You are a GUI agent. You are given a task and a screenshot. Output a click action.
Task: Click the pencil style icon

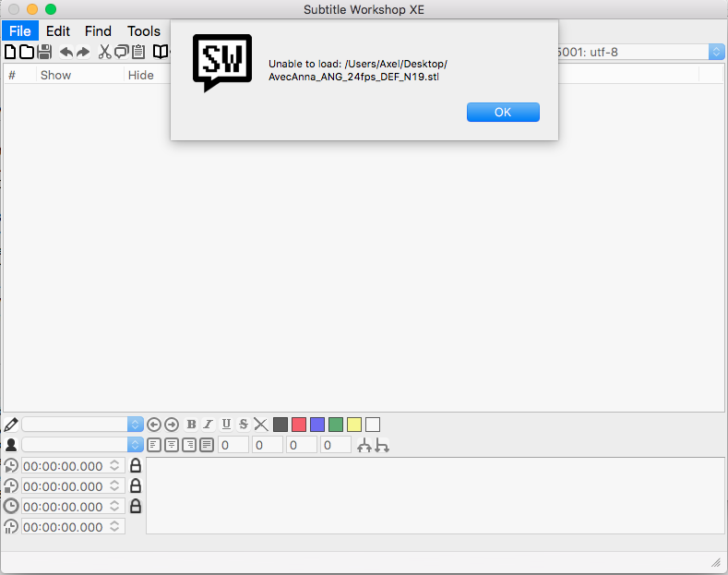(x=11, y=425)
